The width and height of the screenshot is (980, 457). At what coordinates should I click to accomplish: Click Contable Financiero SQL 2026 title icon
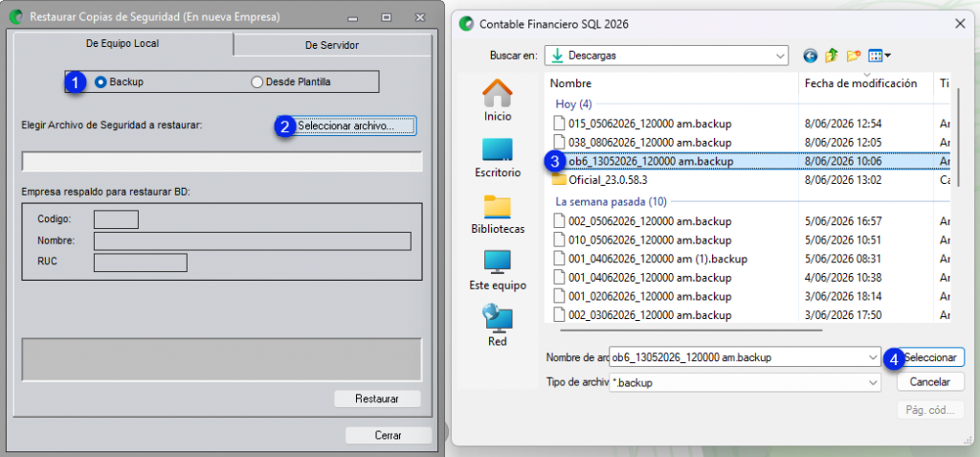click(466, 24)
